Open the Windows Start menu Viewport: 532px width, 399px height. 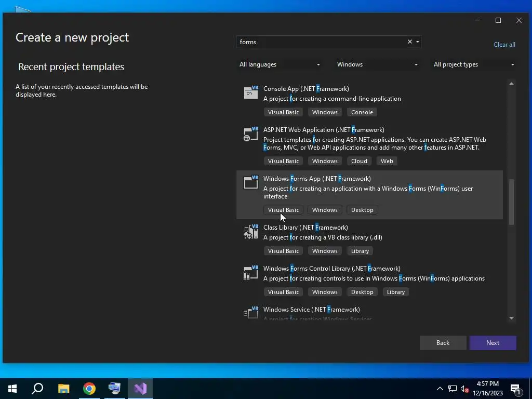tap(12, 389)
